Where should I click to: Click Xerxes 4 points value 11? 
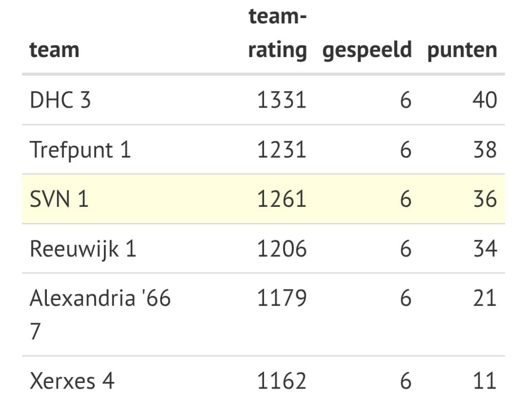pyautogui.click(x=484, y=381)
